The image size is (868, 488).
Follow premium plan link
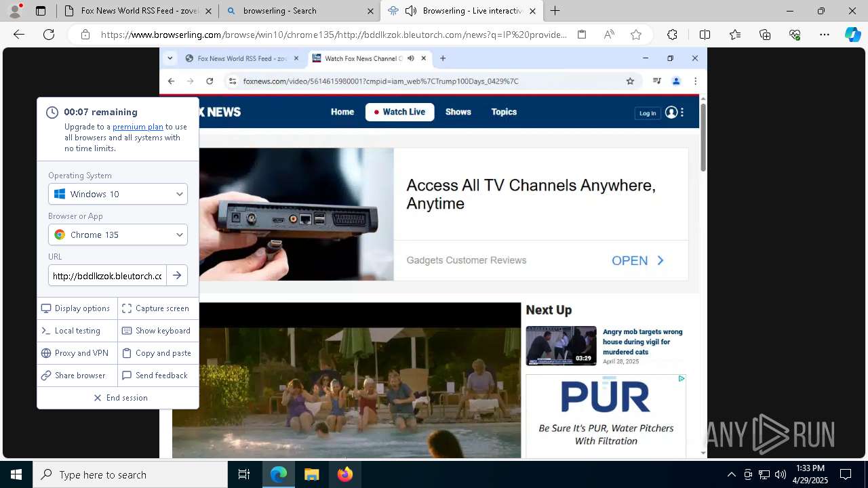pyautogui.click(x=138, y=127)
